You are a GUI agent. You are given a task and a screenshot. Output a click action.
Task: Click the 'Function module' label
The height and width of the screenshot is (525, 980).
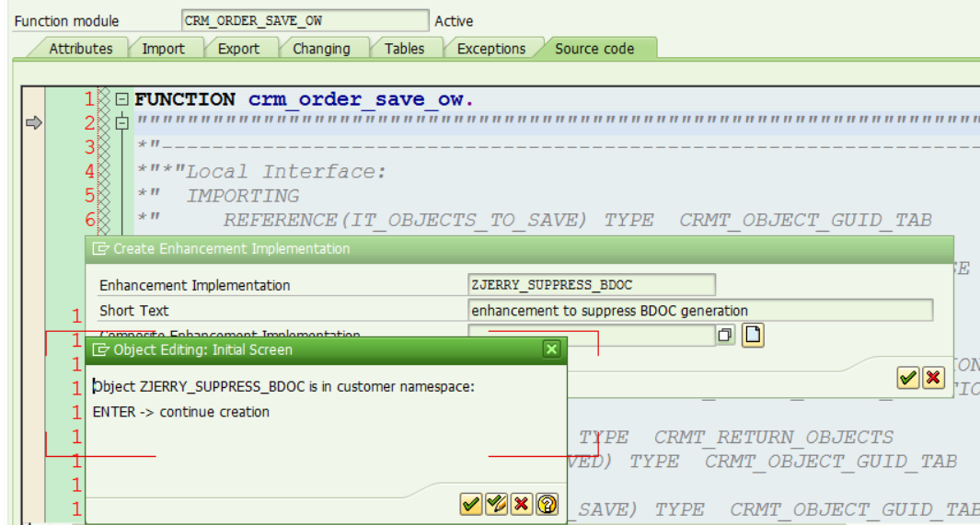[x=66, y=21]
